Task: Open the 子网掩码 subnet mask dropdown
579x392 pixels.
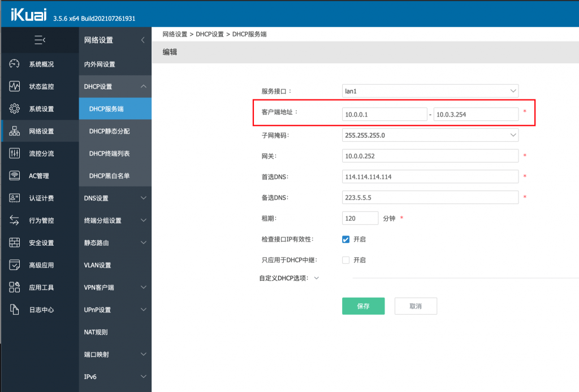Action: (x=430, y=135)
